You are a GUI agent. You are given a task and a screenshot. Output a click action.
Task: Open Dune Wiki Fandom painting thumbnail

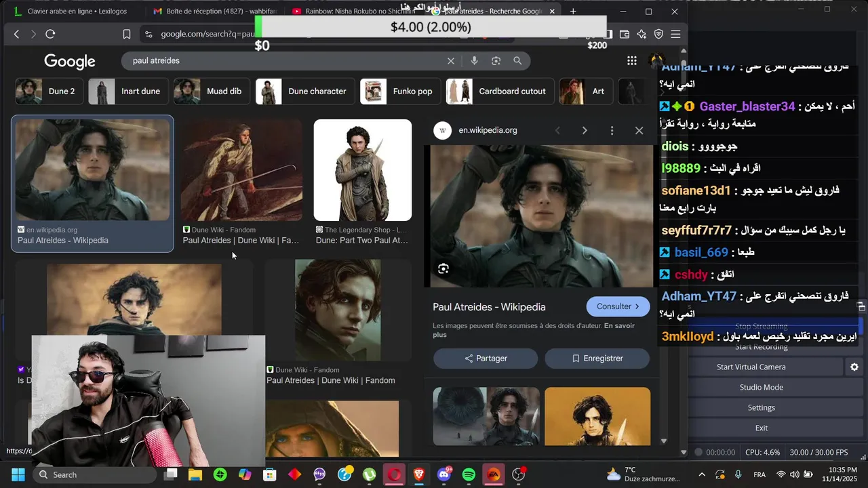click(241, 170)
